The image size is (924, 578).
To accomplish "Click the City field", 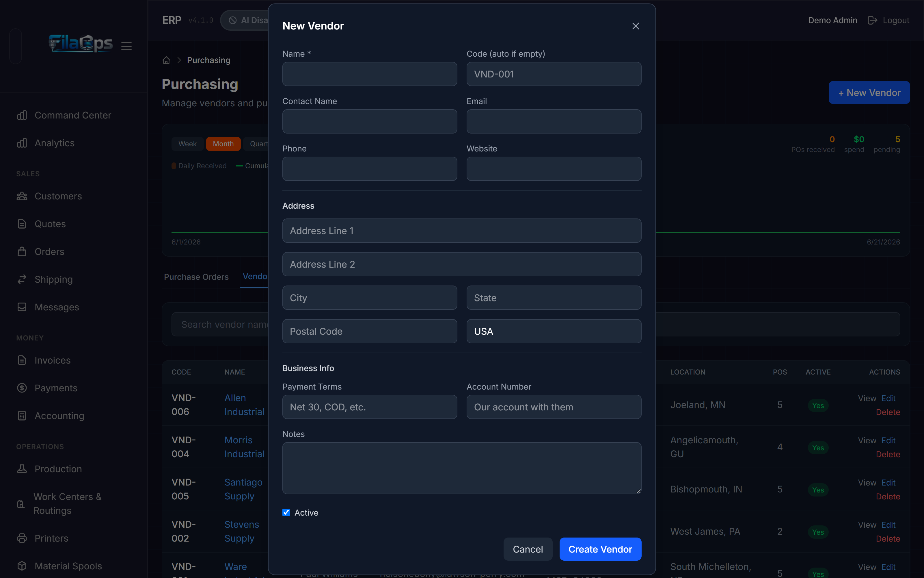I will click(x=370, y=298).
